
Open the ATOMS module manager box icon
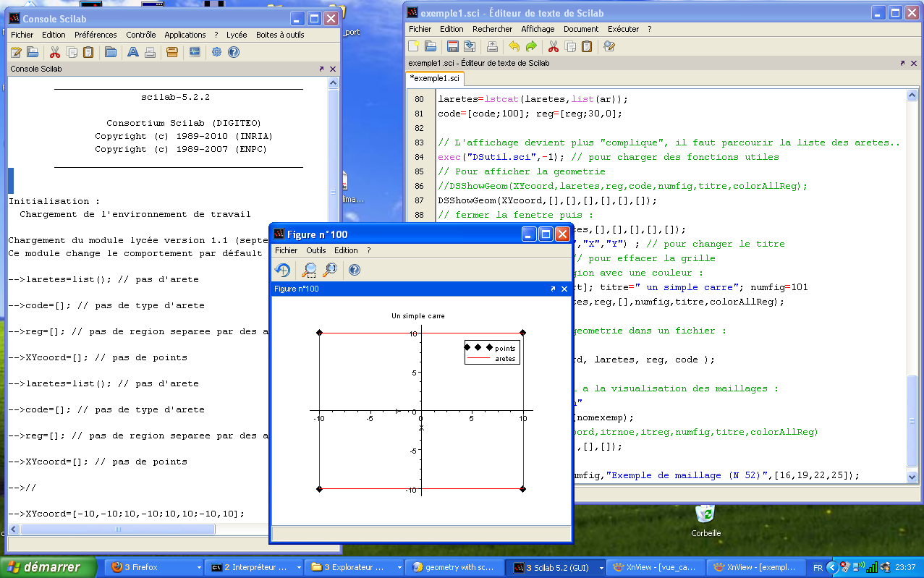click(x=172, y=52)
